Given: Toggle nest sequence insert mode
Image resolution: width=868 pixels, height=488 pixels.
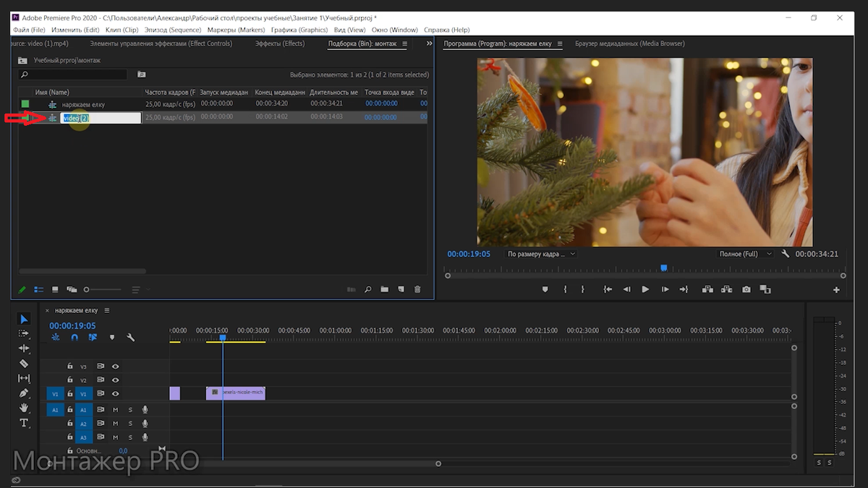Looking at the screenshot, I should pos(56,338).
